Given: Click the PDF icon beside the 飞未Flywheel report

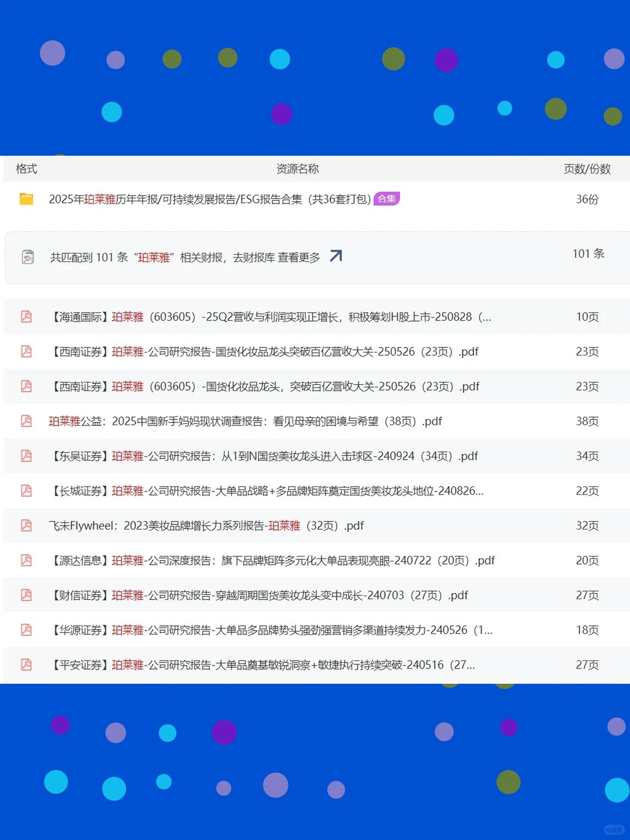Looking at the screenshot, I should (26, 525).
